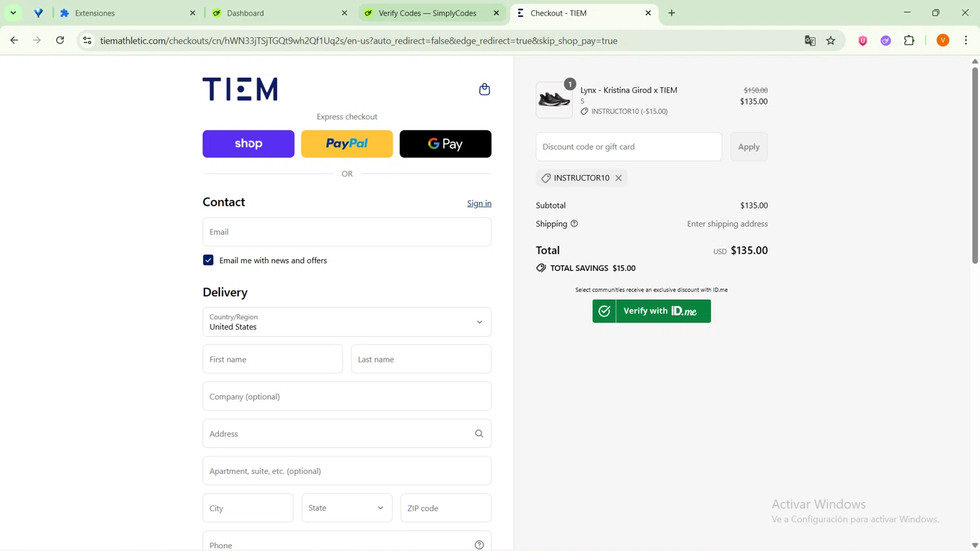Click Verify with ID.me button

[x=651, y=311]
